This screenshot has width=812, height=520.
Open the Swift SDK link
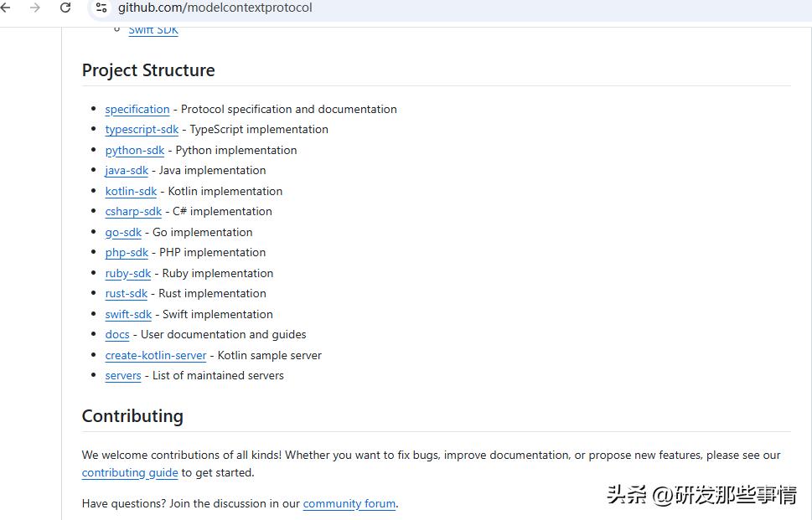(153, 30)
